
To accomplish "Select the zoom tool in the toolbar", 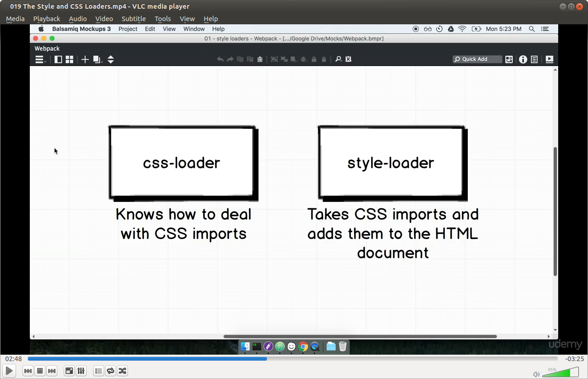I will coord(338,59).
